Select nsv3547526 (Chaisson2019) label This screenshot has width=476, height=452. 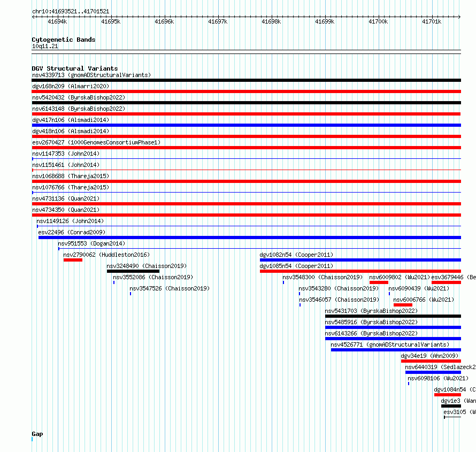170,288
